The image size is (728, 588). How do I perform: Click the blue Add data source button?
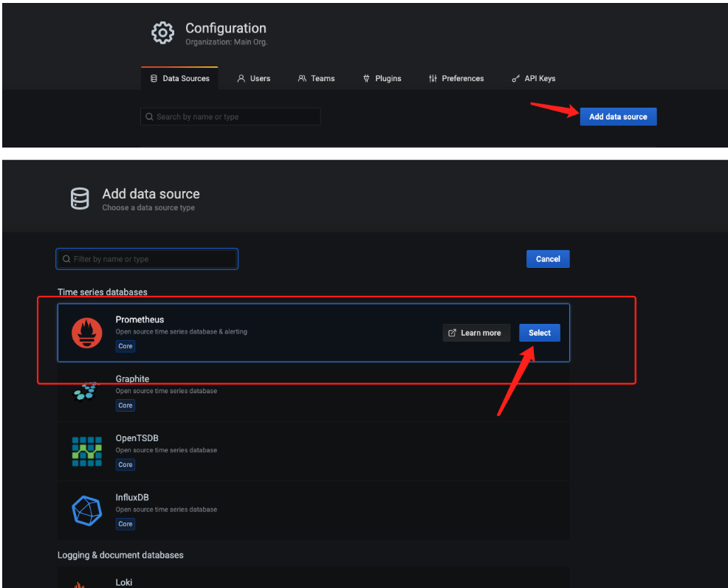[618, 117]
